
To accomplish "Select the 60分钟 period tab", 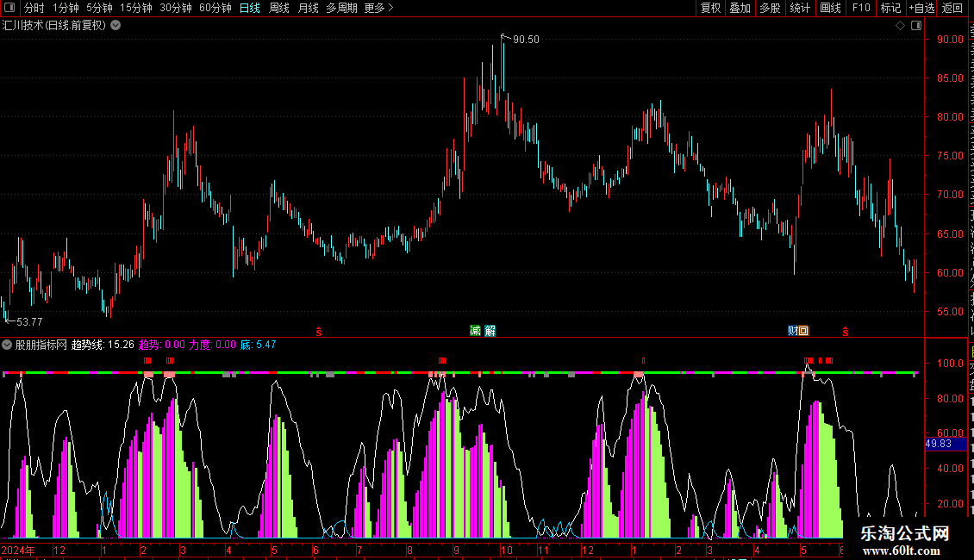I will tap(215, 8).
